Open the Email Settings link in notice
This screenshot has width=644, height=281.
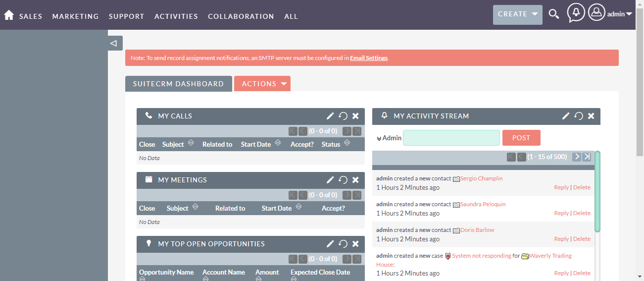click(x=369, y=58)
